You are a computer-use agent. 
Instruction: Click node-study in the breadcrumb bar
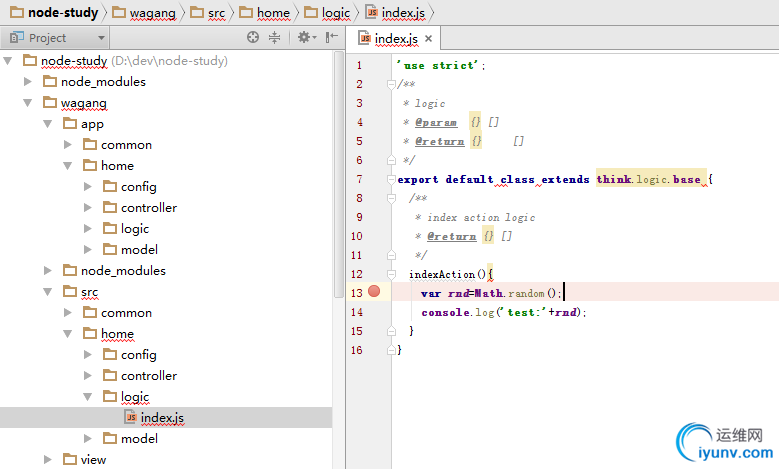55,12
